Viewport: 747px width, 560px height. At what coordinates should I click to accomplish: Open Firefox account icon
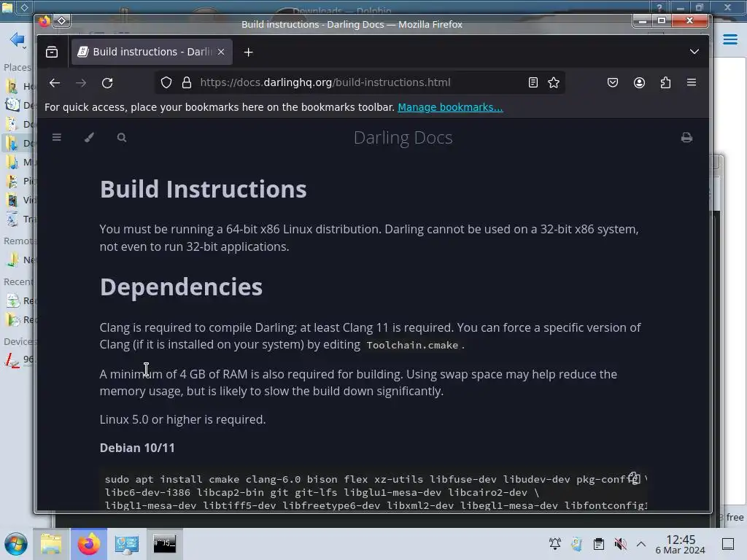639,83
